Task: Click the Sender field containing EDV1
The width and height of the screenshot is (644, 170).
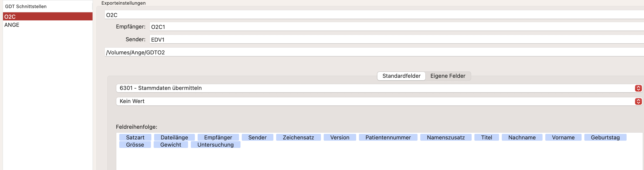Action: (x=397, y=40)
